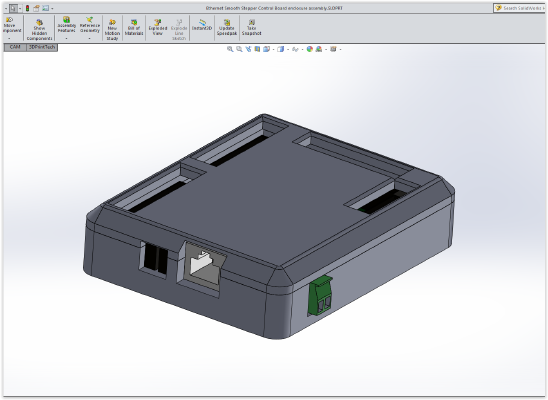Screen dimensions: 548x400
Task: Click the Rebuild traffic light icon
Action: point(27,8)
